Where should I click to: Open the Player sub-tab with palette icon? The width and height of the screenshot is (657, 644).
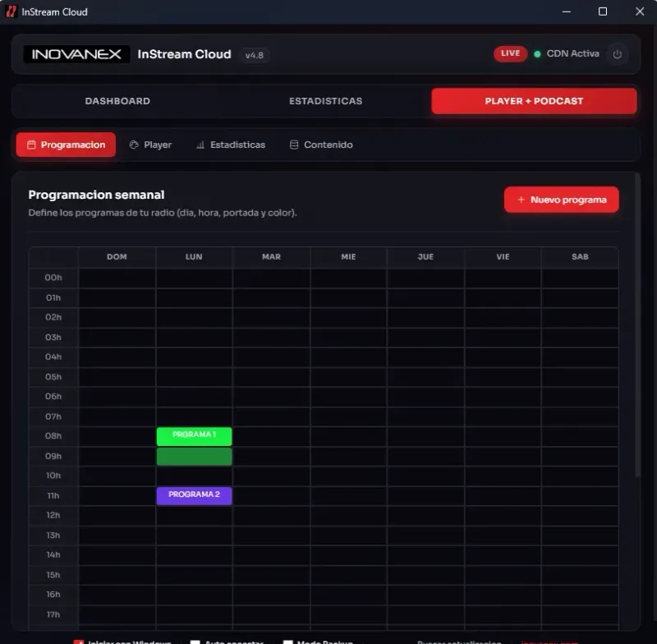[x=151, y=145]
